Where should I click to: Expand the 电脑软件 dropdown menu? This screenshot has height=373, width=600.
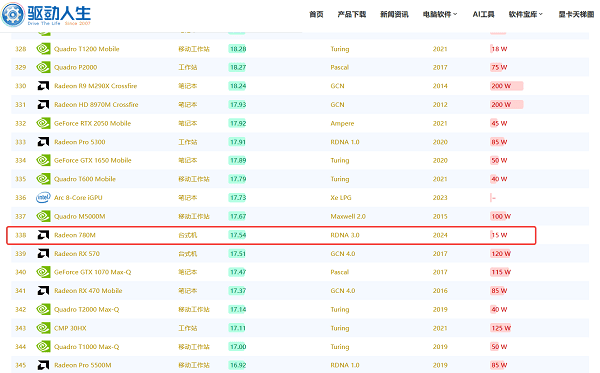pos(440,15)
